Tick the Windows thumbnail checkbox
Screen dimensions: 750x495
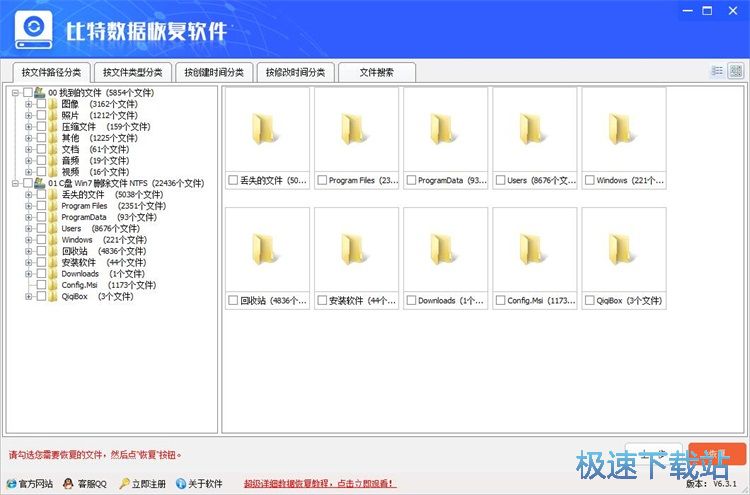[590, 180]
